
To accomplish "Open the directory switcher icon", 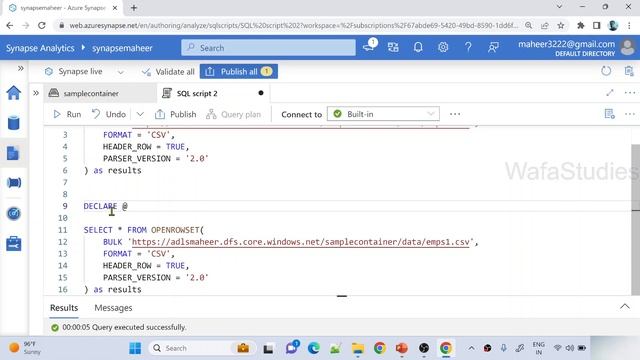I will click(393, 48).
